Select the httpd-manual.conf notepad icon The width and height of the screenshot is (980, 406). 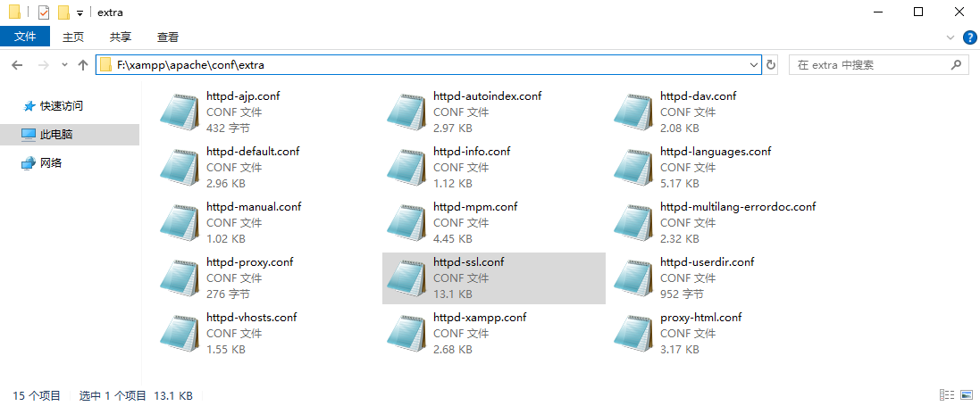coord(180,223)
